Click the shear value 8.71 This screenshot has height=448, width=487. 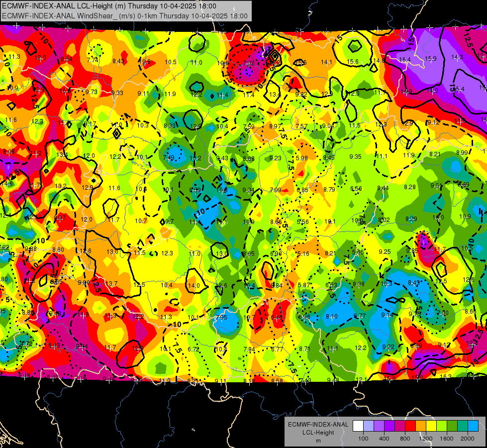[304, 348]
